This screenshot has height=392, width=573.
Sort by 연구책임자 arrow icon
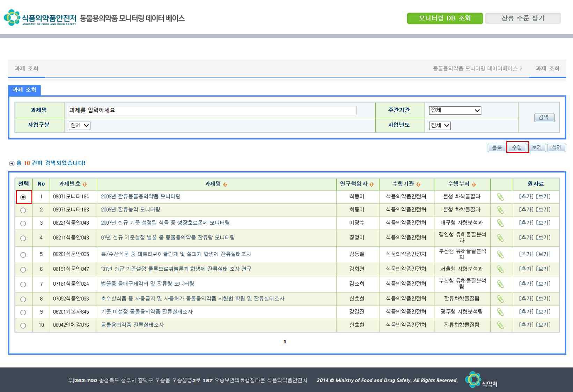pos(372,184)
